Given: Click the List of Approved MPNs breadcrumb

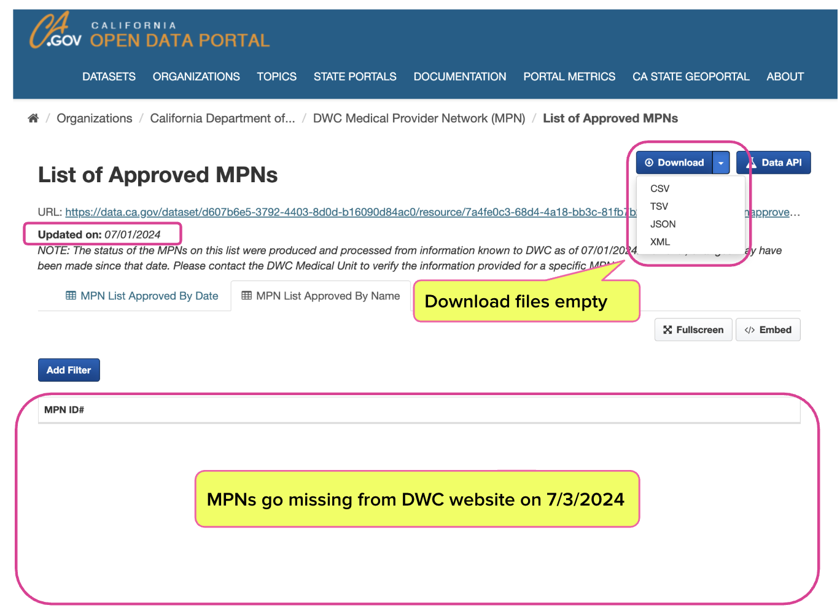Looking at the screenshot, I should click(x=610, y=118).
